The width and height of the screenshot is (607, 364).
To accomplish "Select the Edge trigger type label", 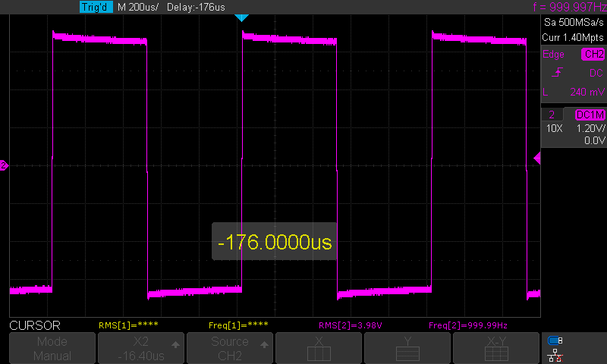I will point(553,54).
